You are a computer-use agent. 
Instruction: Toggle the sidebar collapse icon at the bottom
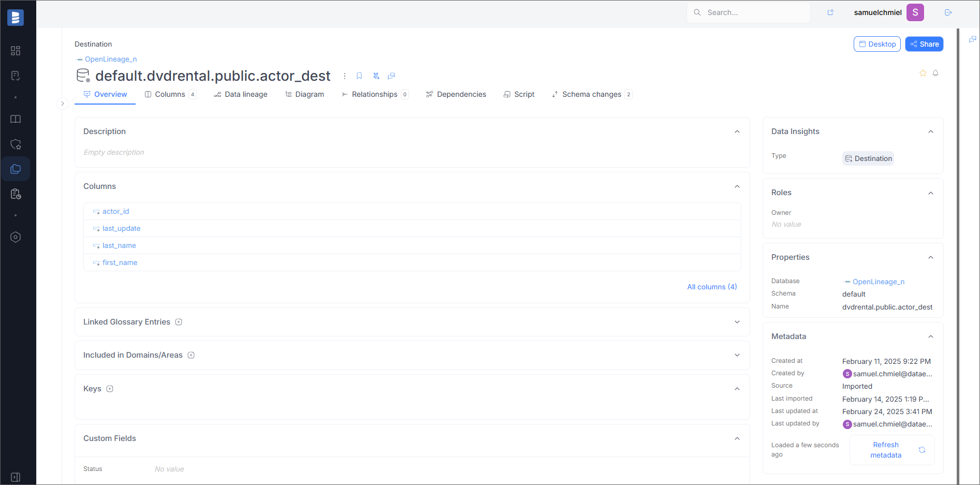click(x=16, y=477)
